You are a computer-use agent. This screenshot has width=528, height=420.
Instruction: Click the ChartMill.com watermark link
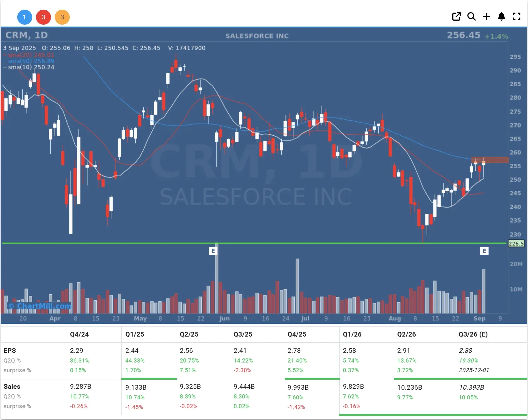pos(40,306)
